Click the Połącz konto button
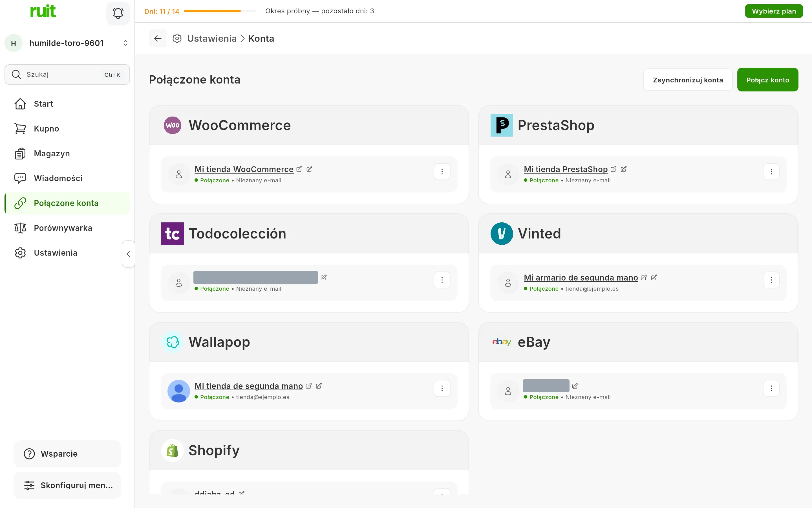 pyautogui.click(x=768, y=80)
